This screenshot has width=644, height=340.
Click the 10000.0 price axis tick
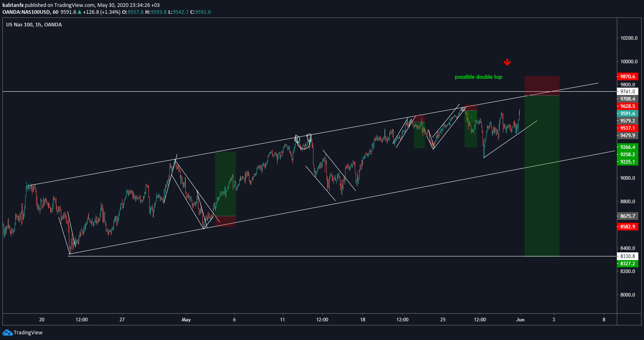[x=629, y=62]
